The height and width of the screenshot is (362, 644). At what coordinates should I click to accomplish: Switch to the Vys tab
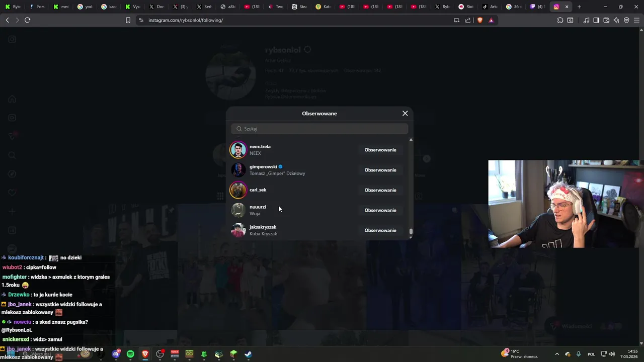(132, 7)
